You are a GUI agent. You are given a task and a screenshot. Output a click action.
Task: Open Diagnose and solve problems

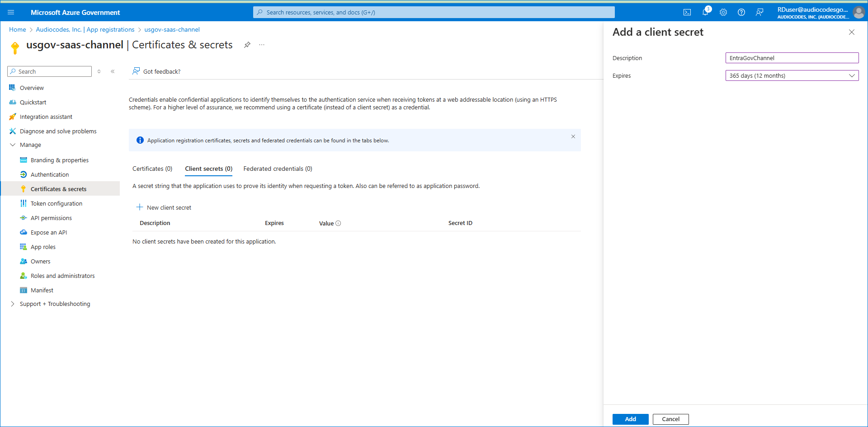(x=58, y=131)
